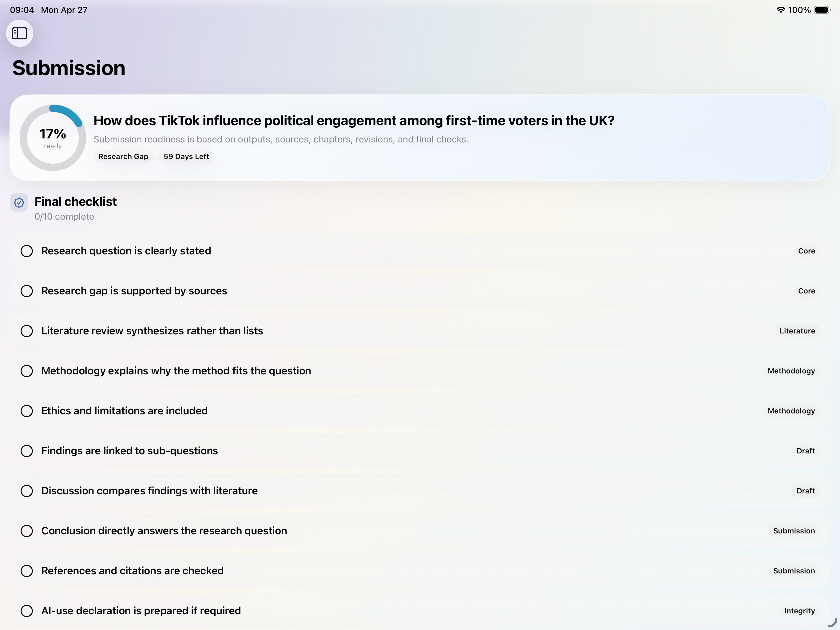Click Draft tag on Findings row
The image size is (840, 630).
pyautogui.click(x=806, y=451)
